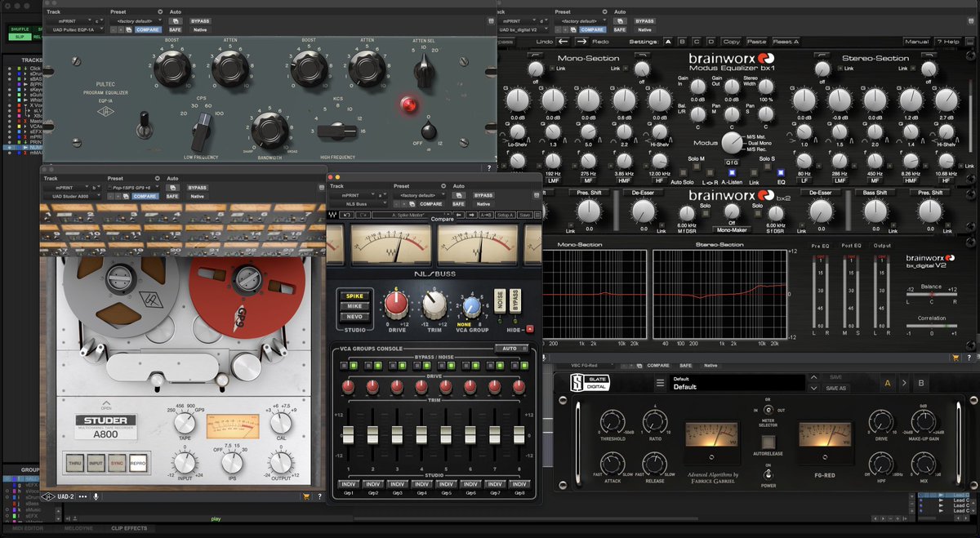Viewport: 980px width, 538px height.
Task: Click the Pultec ATTEN SEL knob
Action: [x=425, y=73]
